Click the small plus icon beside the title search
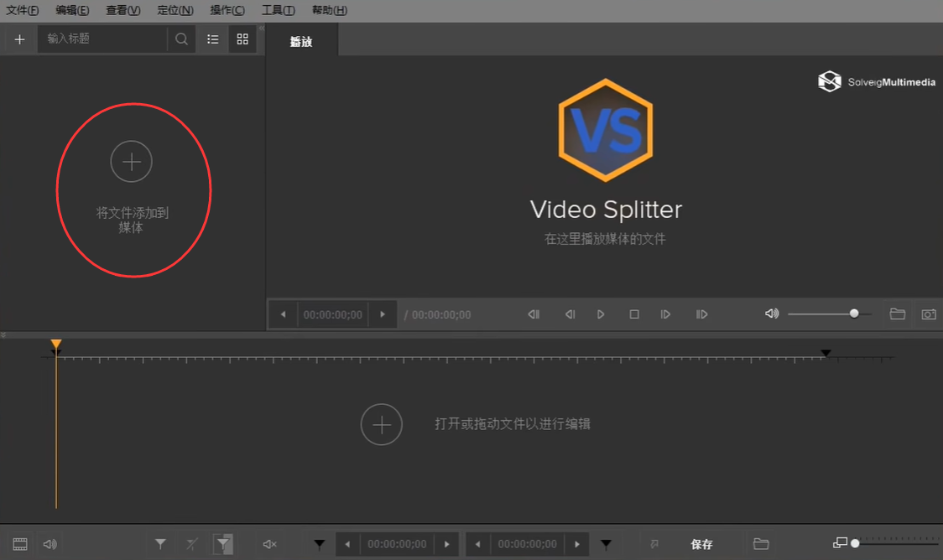Screen dimensions: 943x560 (20, 39)
